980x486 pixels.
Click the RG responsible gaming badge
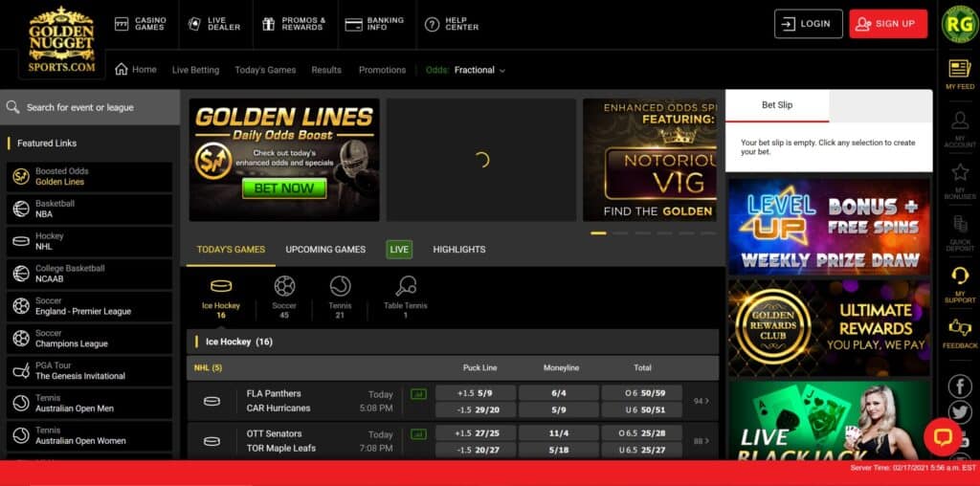click(959, 24)
